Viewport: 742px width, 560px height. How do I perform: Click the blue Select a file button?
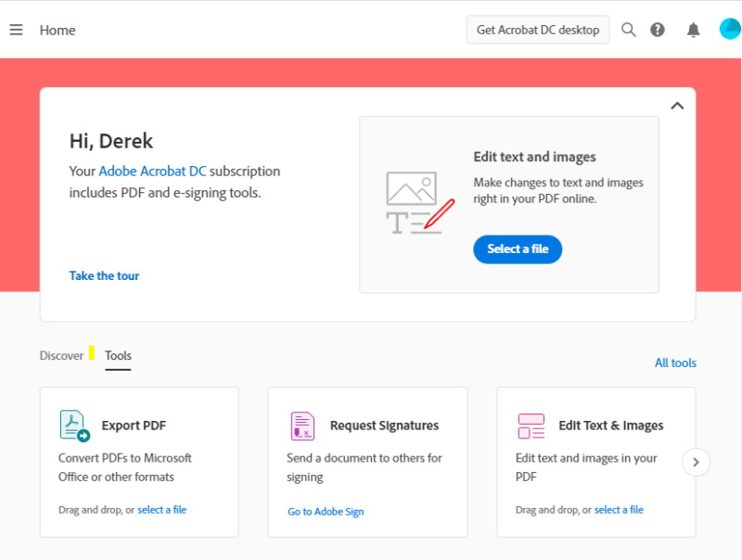518,249
